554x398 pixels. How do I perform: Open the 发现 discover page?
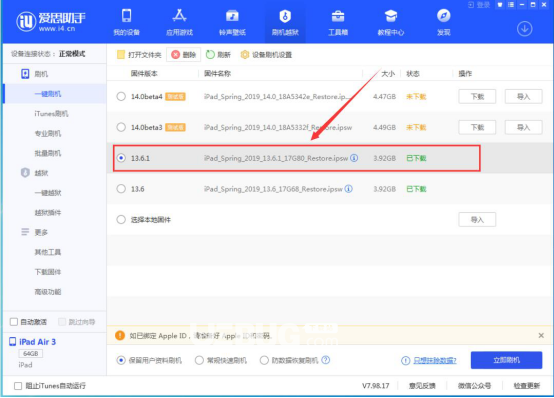click(x=444, y=22)
